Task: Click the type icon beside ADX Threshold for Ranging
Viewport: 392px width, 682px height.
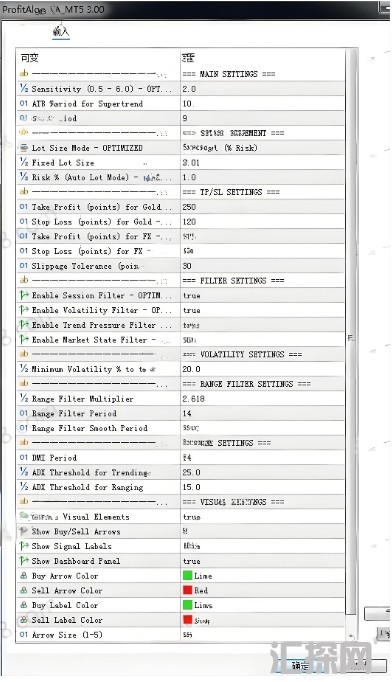Action: pyautogui.click(x=24, y=487)
